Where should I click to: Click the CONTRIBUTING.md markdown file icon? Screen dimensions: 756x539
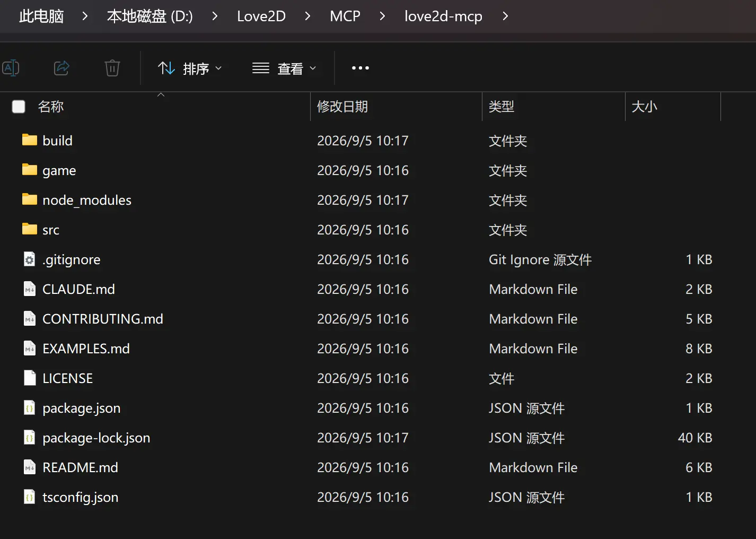[30, 319]
